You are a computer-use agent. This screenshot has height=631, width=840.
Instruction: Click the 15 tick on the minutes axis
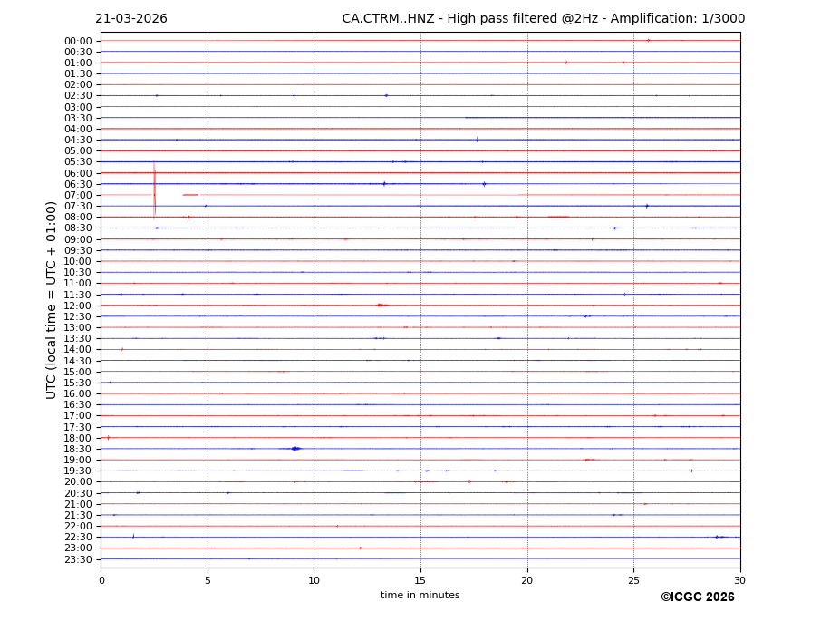point(420,580)
